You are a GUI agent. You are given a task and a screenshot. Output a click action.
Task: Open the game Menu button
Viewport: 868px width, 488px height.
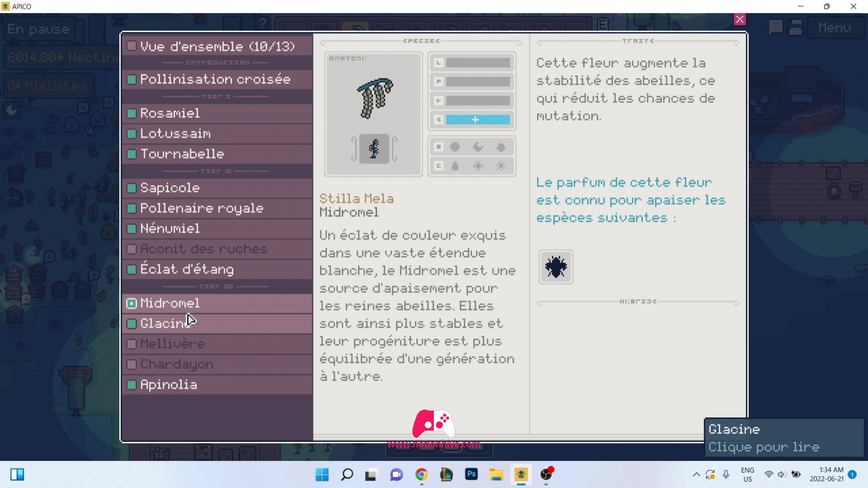(834, 28)
